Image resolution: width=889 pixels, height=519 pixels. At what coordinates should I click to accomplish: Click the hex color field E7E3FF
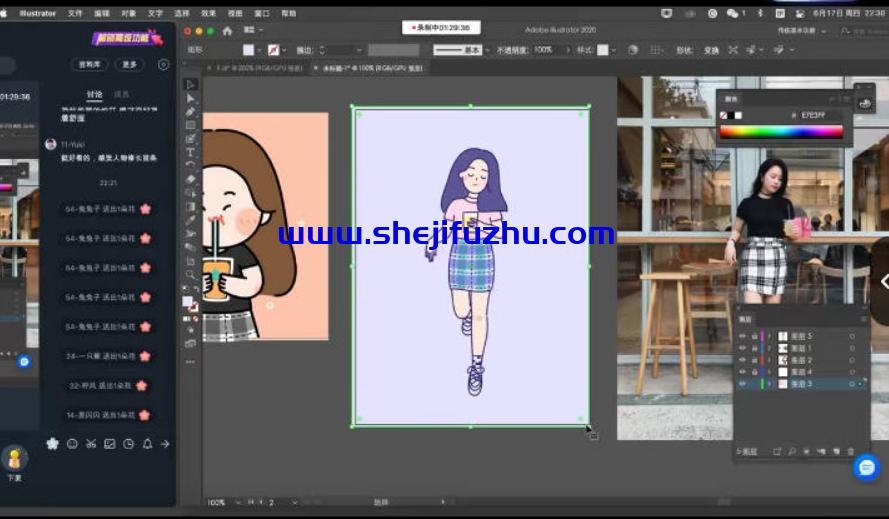coord(814,115)
